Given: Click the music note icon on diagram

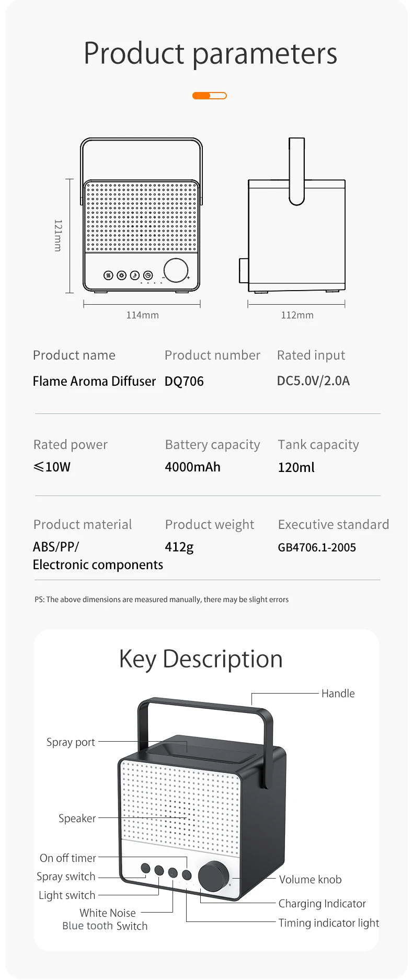Looking at the screenshot, I should (x=134, y=275).
